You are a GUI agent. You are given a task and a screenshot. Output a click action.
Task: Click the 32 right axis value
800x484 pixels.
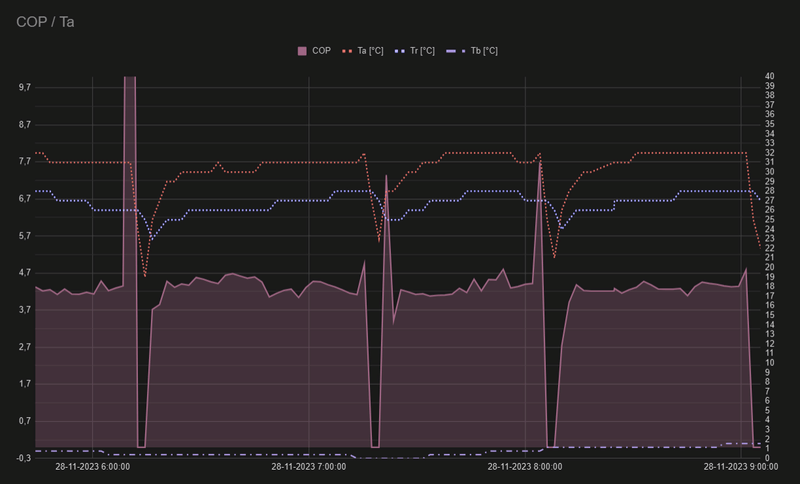coord(769,153)
